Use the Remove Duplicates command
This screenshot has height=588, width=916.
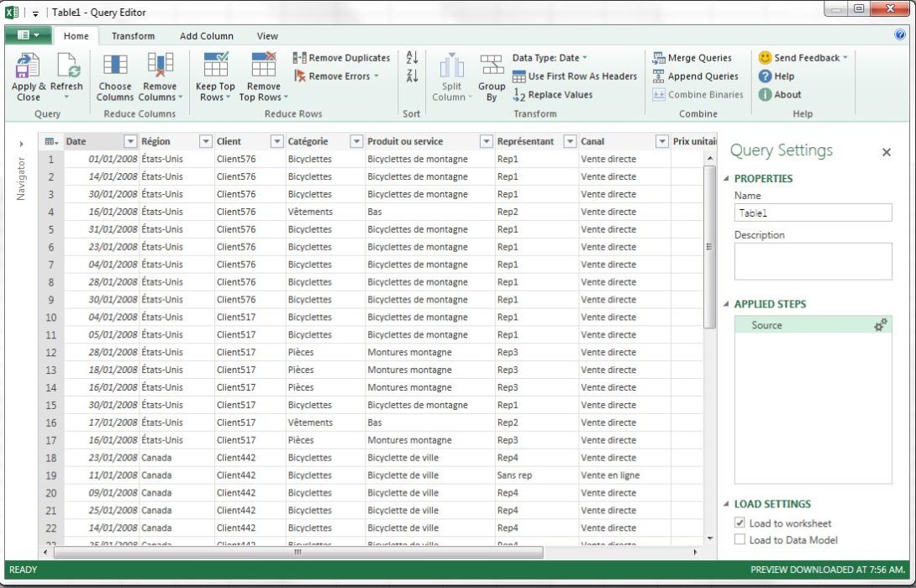340,57
